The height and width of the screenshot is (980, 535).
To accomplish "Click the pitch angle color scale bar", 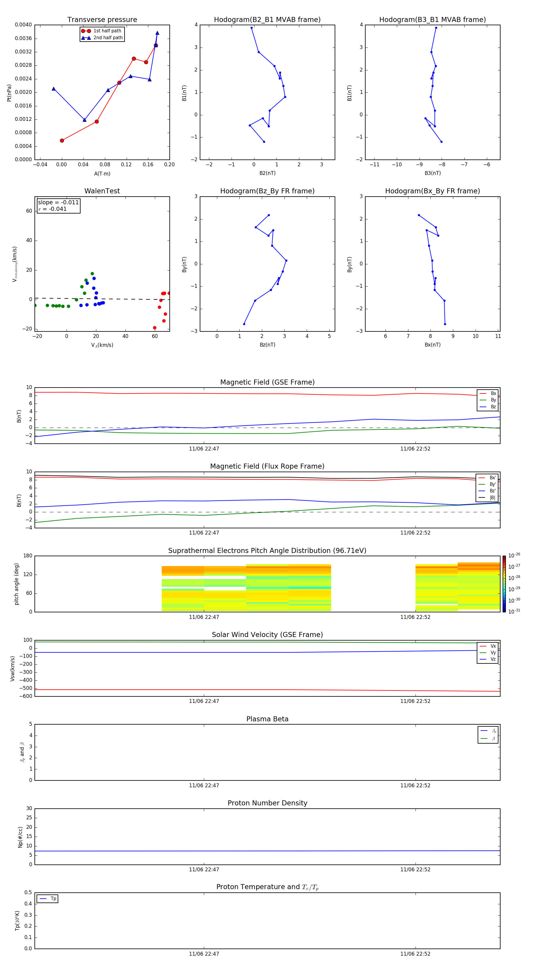I will click(504, 584).
